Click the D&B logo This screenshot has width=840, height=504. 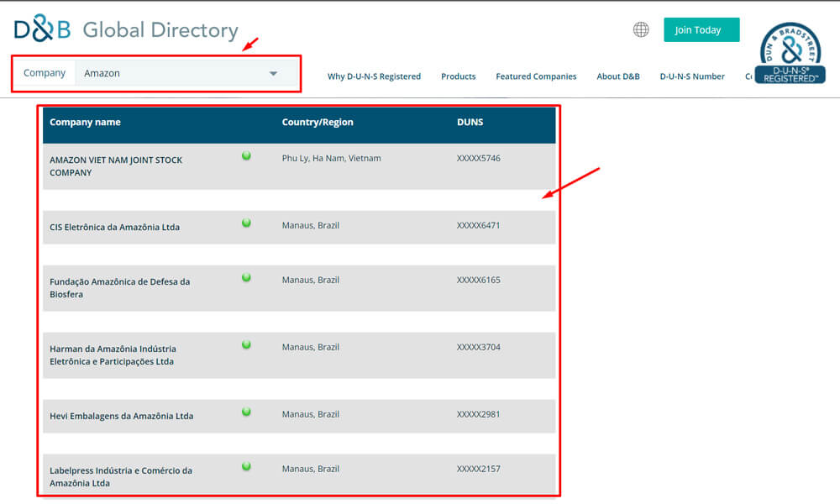coord(42,29)
